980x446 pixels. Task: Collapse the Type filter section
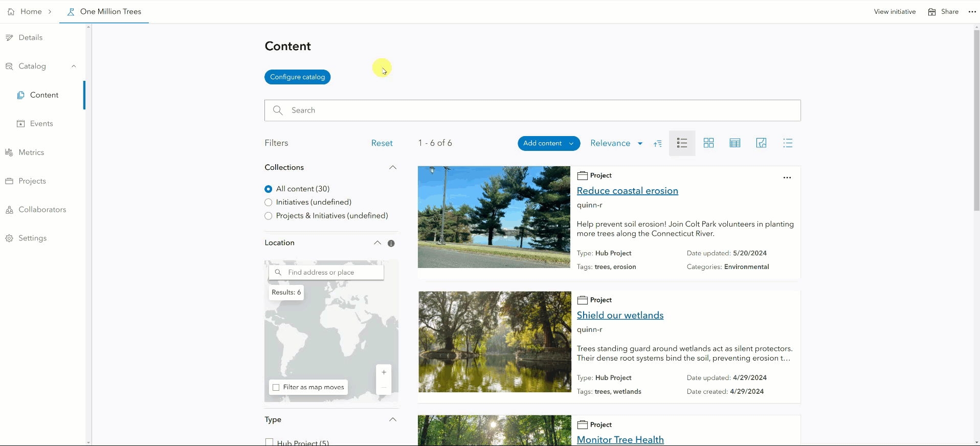coord(393,420)
